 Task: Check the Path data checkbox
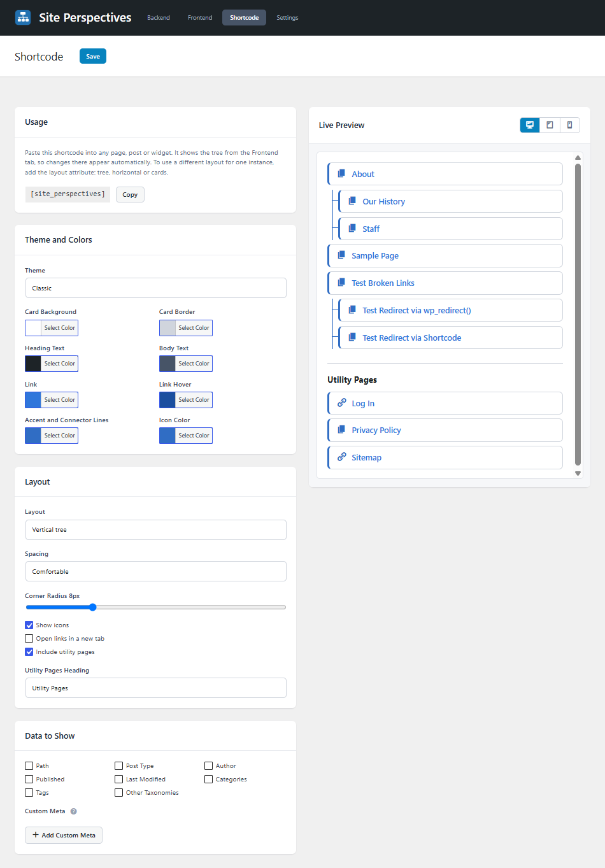(x=29, y=766)
